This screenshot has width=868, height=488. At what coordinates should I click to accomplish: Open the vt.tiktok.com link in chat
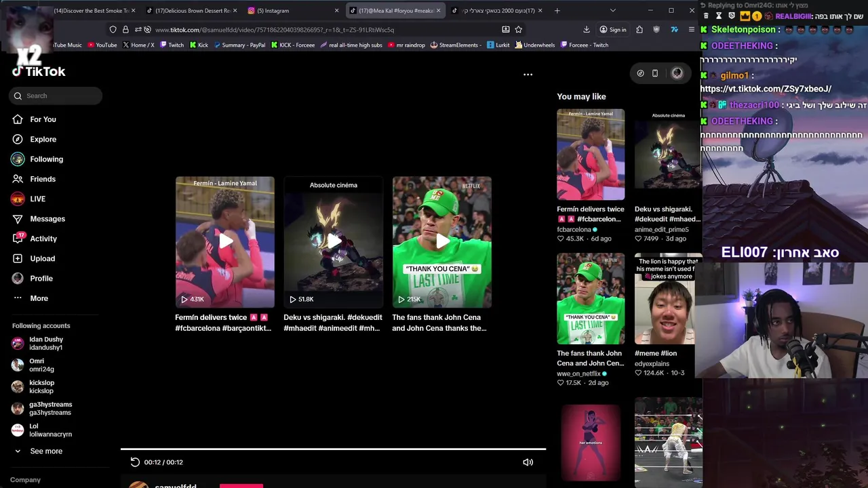coord(766,89)
